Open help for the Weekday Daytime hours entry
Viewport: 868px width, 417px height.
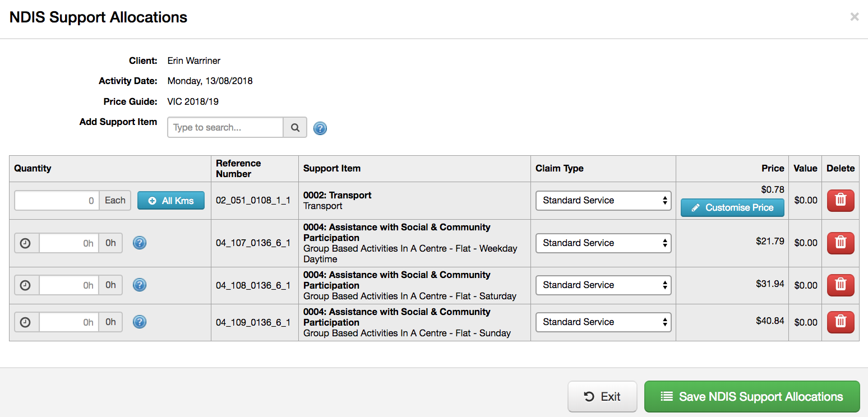click(x=139, y=243)
